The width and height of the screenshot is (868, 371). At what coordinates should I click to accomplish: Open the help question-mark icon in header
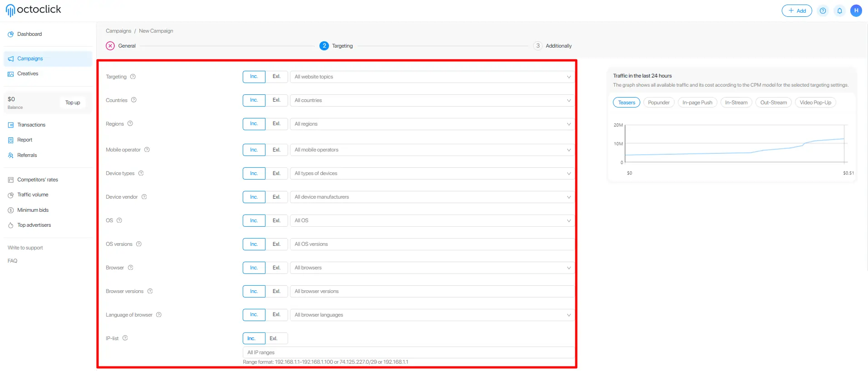pos(823,10)
